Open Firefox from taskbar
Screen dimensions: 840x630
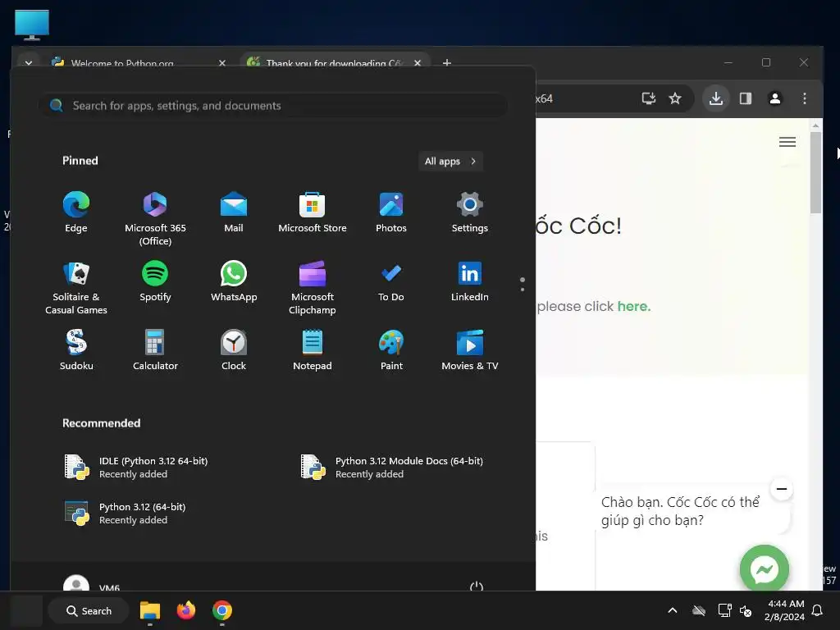(186, 610)
